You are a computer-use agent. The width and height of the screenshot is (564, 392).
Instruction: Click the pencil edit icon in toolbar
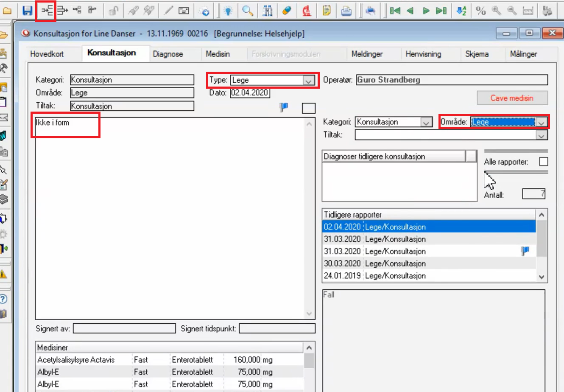[x=169, y=11]
